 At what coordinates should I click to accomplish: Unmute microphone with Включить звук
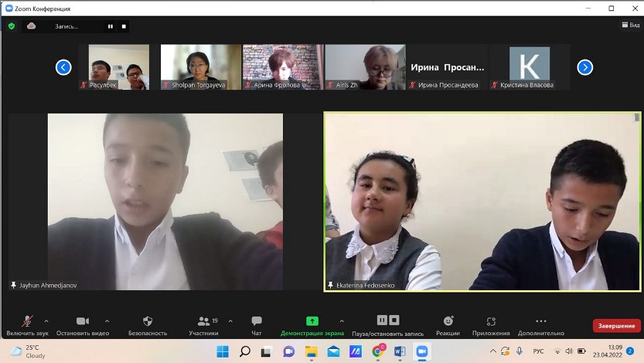coord(27,321)
